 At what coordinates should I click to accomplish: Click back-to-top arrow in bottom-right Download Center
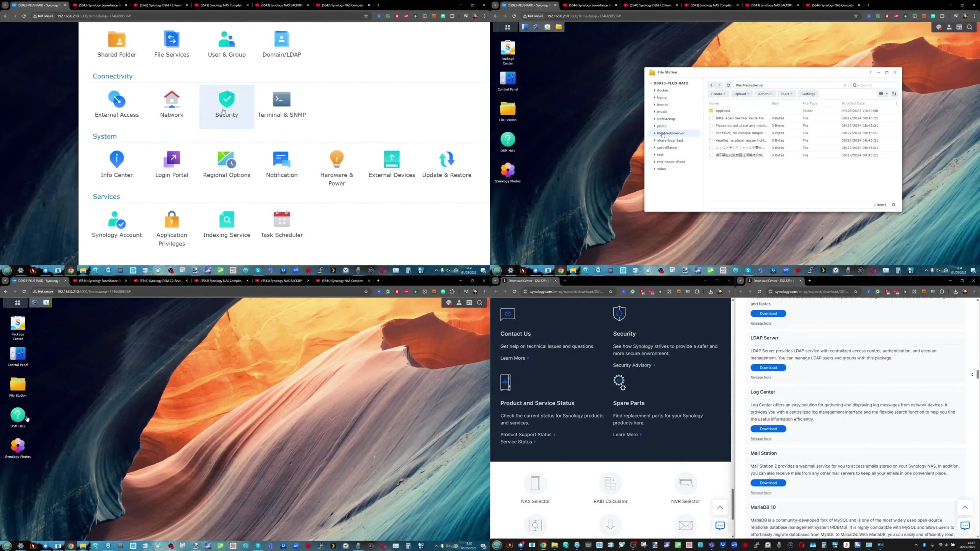(965, 507)
